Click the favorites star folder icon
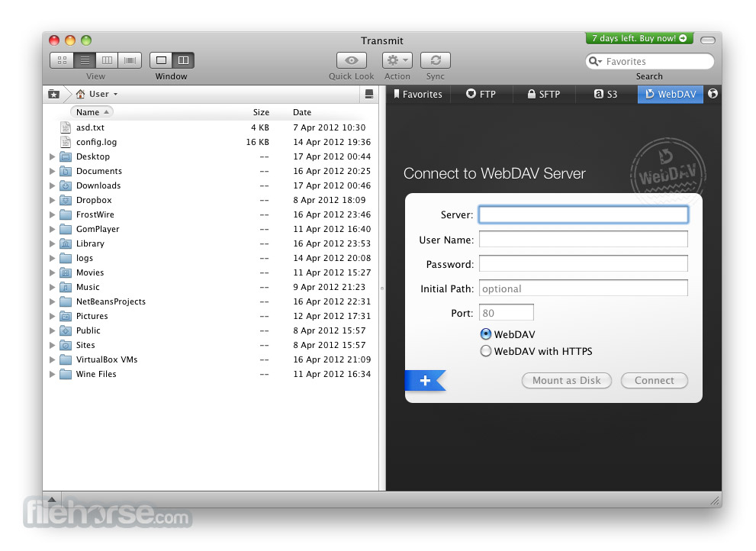Screen dimensions: 756x551 pyautogui.click(x=54, y=94)
